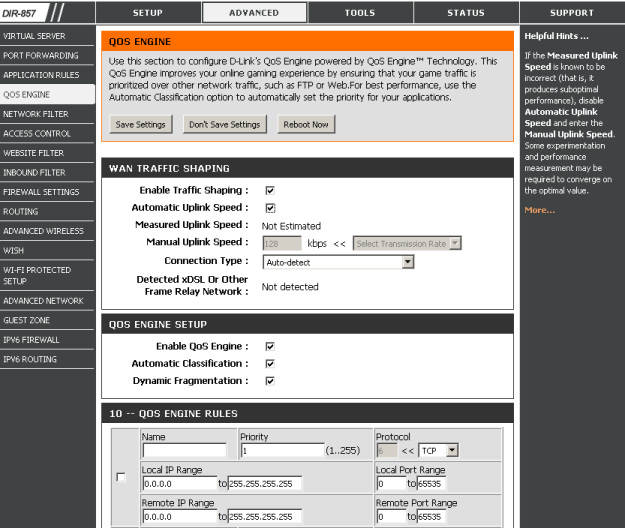Open Advanced Network page
Screen dimensions: 625x528
point(47,301)
